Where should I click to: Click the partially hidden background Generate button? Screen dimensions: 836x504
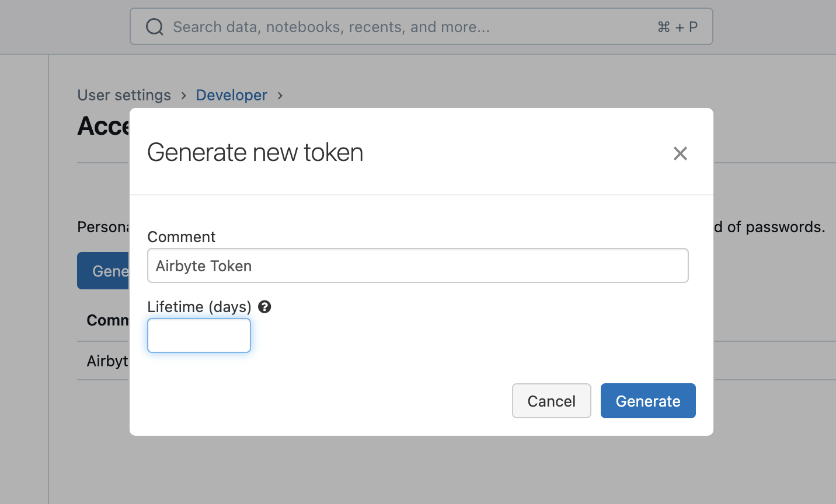click(x=104, y=271)
